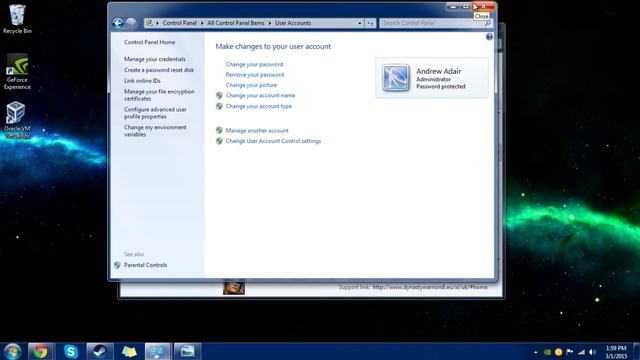Click the Forward arrow in Control Panel

click(131, 23)
